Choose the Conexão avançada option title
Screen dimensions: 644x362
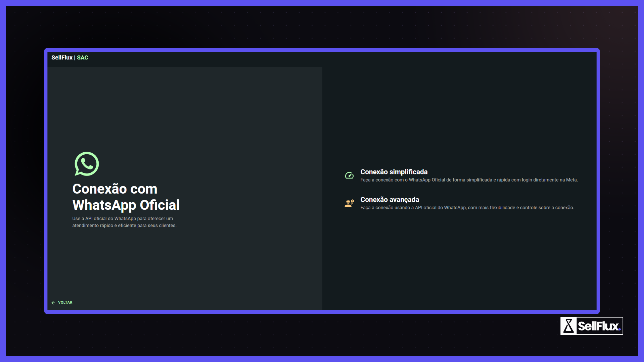coord(390,199)
